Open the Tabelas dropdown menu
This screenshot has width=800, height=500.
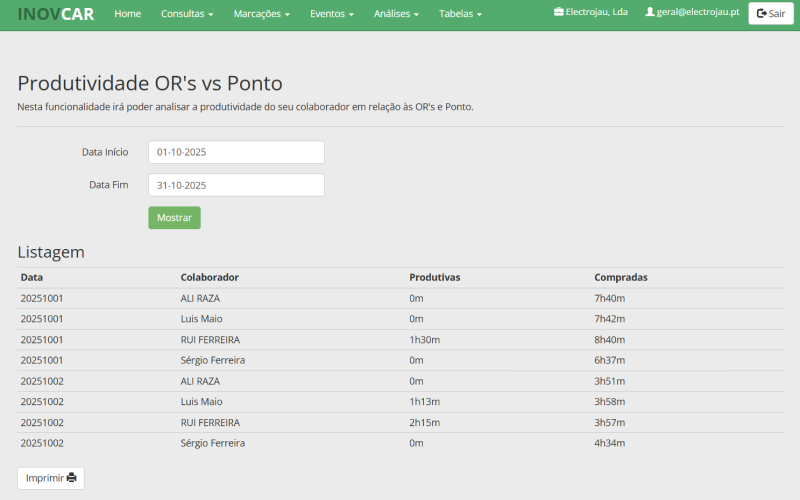click(x=460, y=14)
